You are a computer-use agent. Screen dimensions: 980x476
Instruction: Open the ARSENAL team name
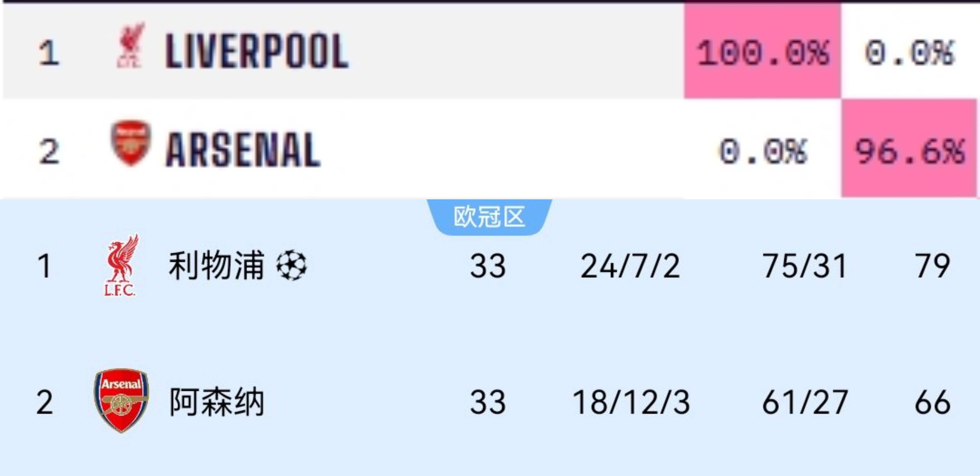[x=243, y=150]
